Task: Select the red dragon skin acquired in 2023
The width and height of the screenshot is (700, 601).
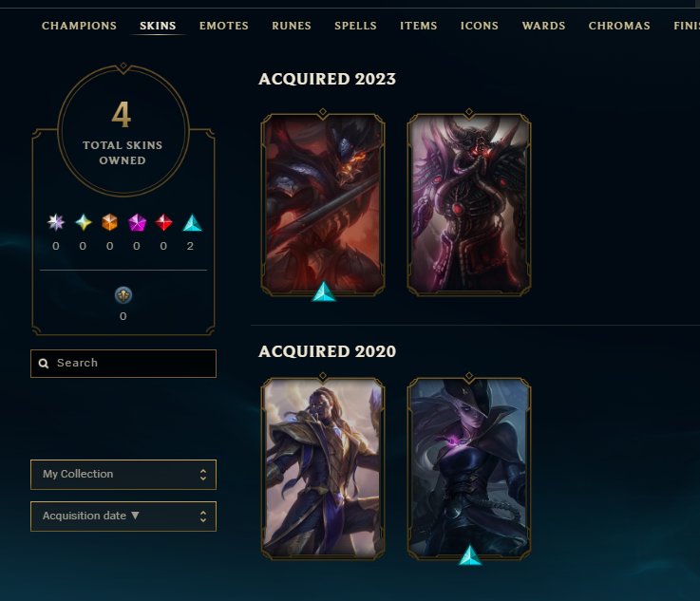Action: click(323, 204)
